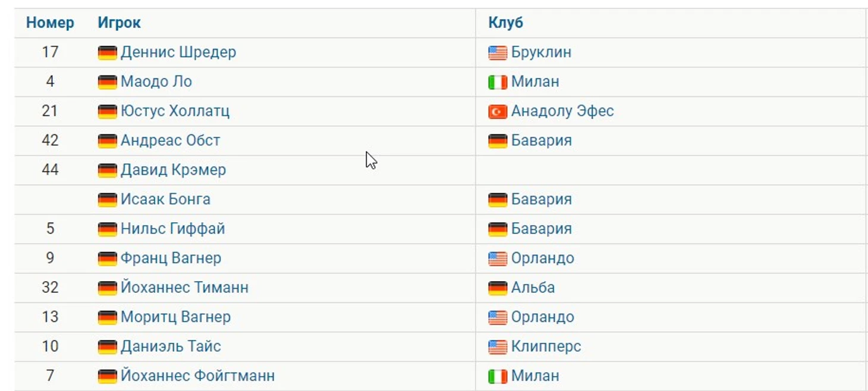Click the German flag beside Альба
This screenshot has width=868, height=391.
pyautogui.click(x=498, y=288)
